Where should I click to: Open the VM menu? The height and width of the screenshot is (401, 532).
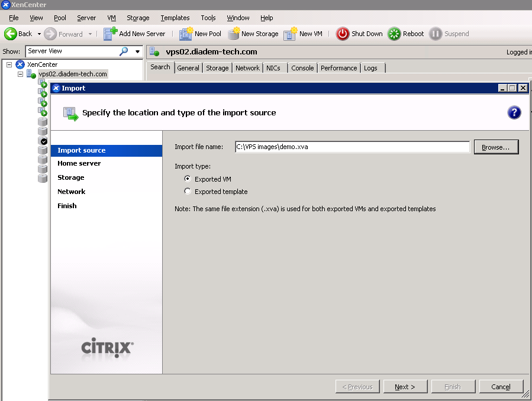coord(112,18)
